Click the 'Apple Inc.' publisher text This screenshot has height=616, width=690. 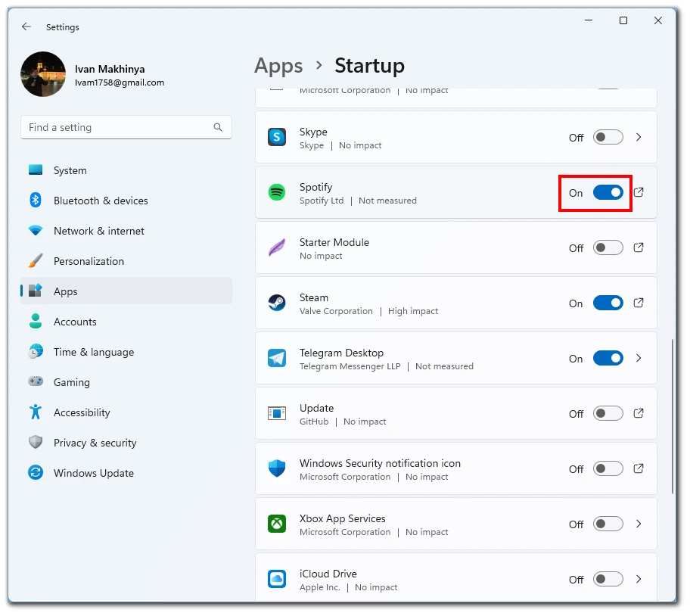point(319,587)
